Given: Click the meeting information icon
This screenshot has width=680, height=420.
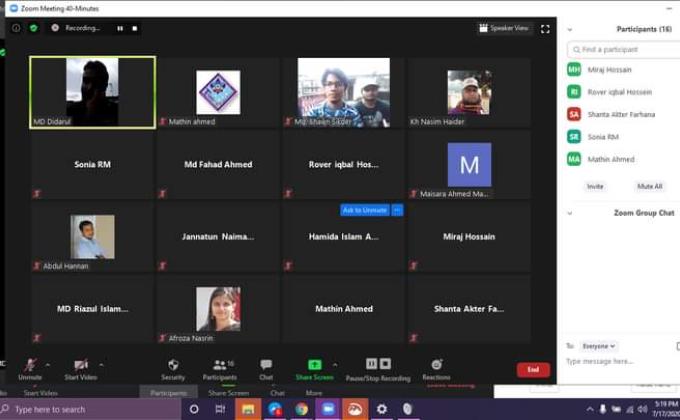Looking at the screenshot, I should [16, 28].
